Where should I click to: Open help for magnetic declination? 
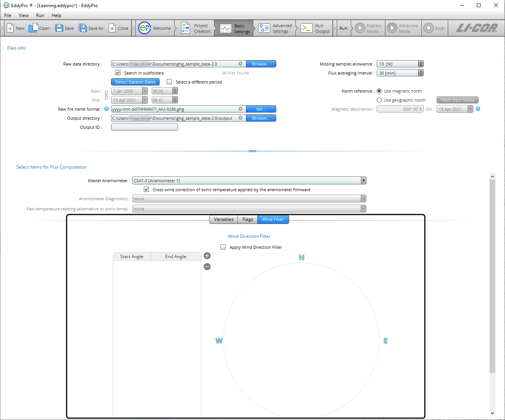pyautogui.click(x=478, y=109)
